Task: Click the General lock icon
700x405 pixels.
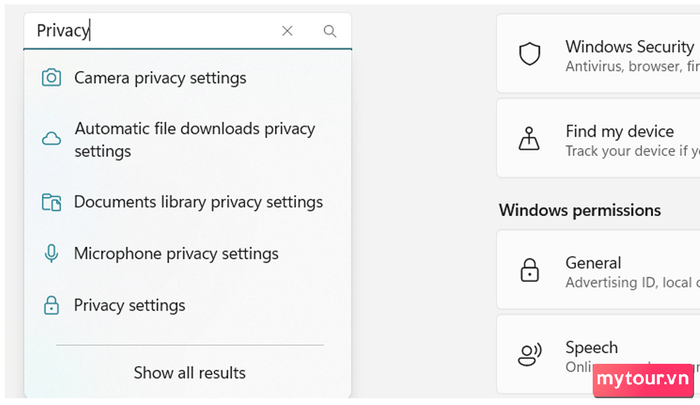Action: [x=529, y=270]
